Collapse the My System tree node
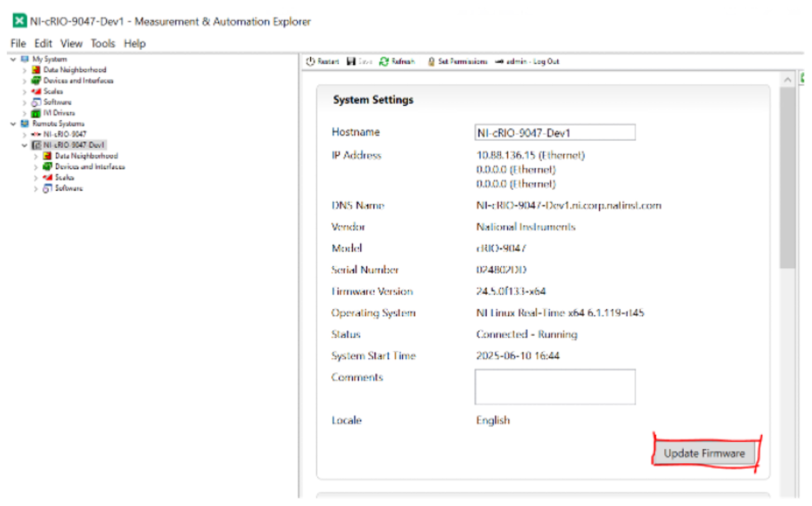 pyautogui.click(x=13, y=59)
